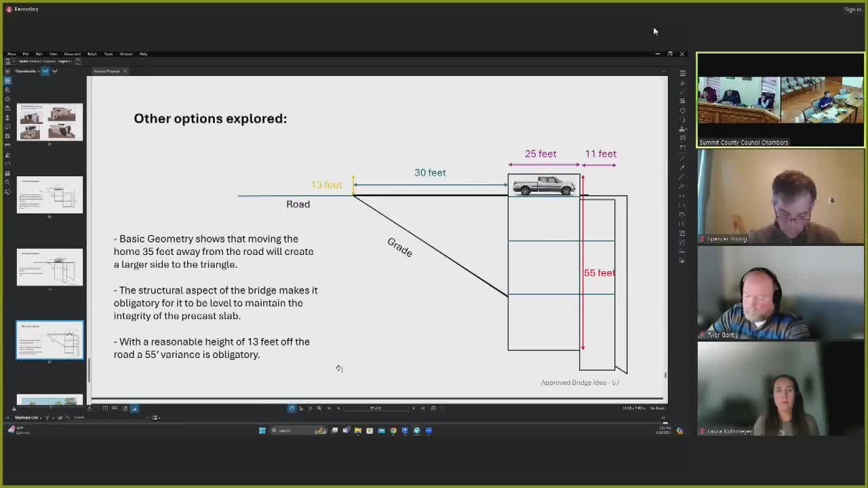Select Laura Kuhrmeyer's video tile
Screen dimensions: 868x488
point(781,389)
